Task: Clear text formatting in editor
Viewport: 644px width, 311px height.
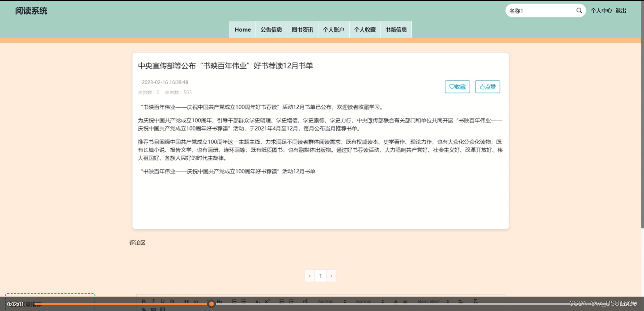Action: (475, 302)
